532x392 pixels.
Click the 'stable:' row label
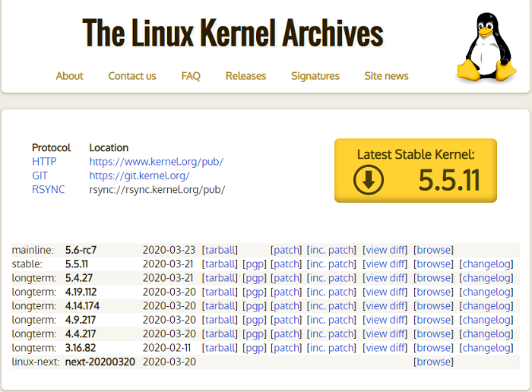[x=27, y=264]
